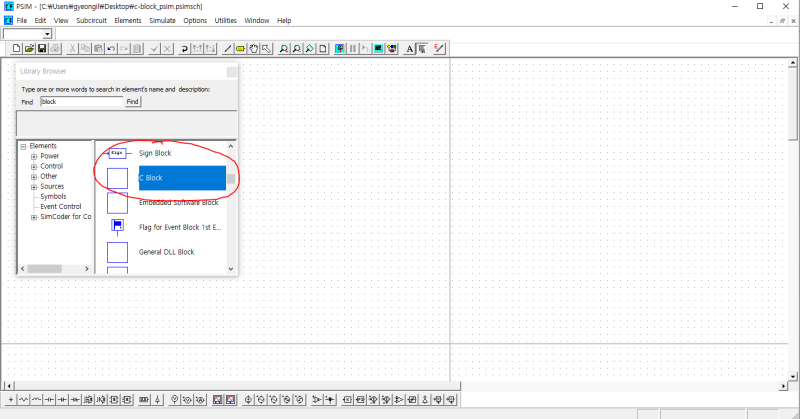Open the Subcircuit menu
This screenshot has height=419, width=800.
pyautogui.click(x=91, y=20)
